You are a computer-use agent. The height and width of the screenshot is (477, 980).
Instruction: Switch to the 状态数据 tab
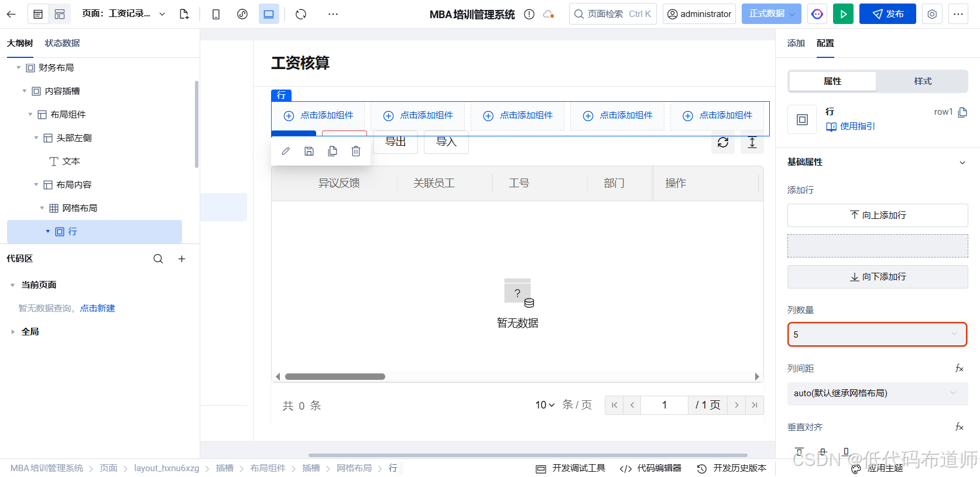(x=62, y=43)
